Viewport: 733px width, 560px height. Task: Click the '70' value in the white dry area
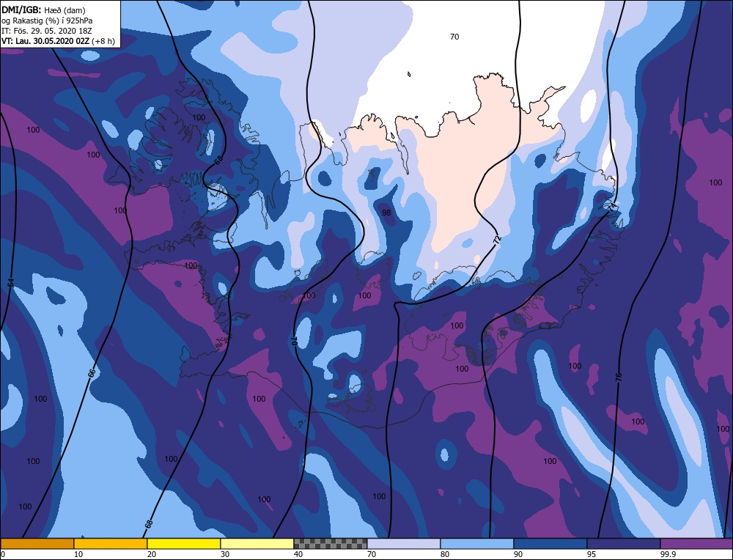pyautogui.click(x=454, y=37)
